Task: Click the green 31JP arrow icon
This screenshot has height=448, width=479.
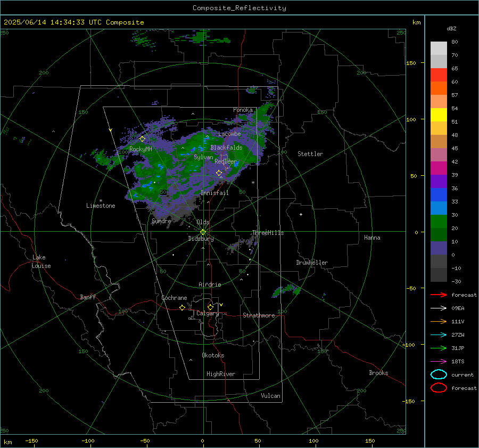Action: coord(439,348)
